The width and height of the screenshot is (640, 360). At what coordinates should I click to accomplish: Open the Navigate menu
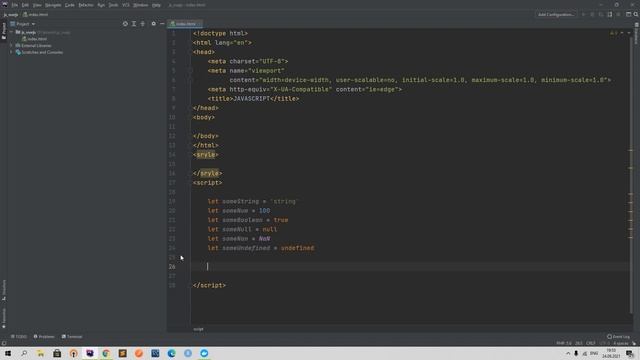(x=53, y=5)
